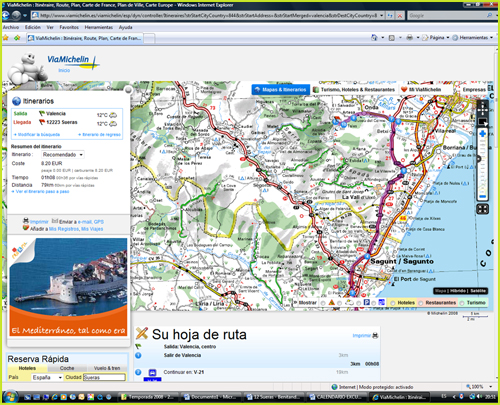Click the Ciudad input field containing Sueras

(x=104, y=377)
